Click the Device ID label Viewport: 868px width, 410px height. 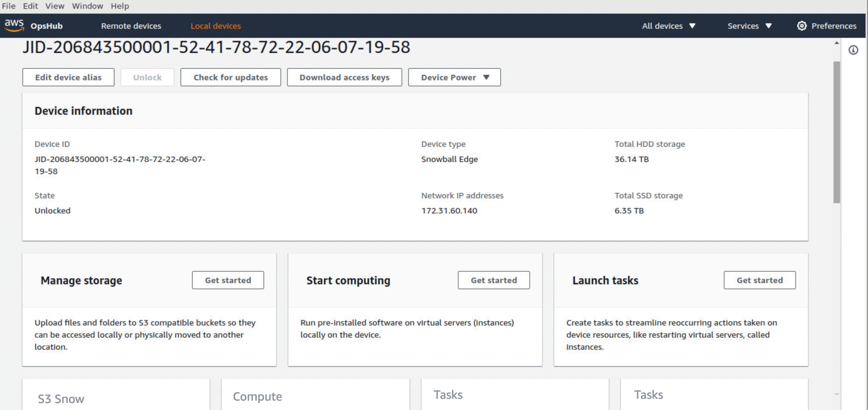pos(52,144)
